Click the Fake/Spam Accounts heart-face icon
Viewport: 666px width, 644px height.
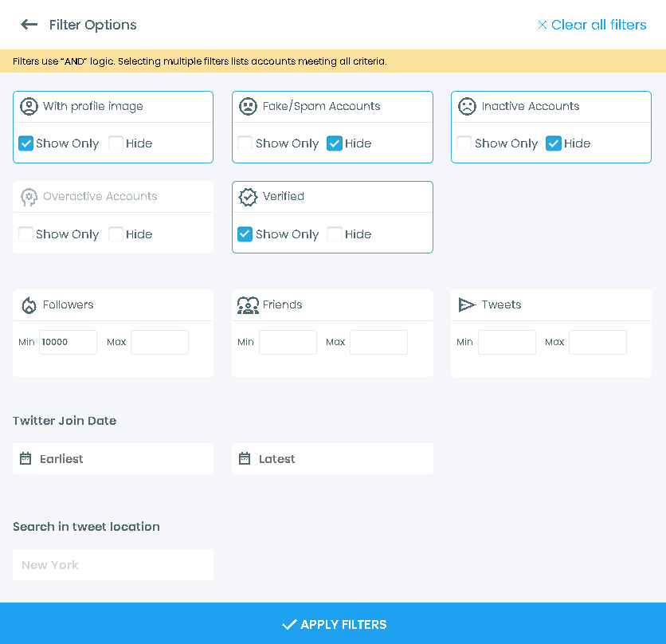(249, 106)
